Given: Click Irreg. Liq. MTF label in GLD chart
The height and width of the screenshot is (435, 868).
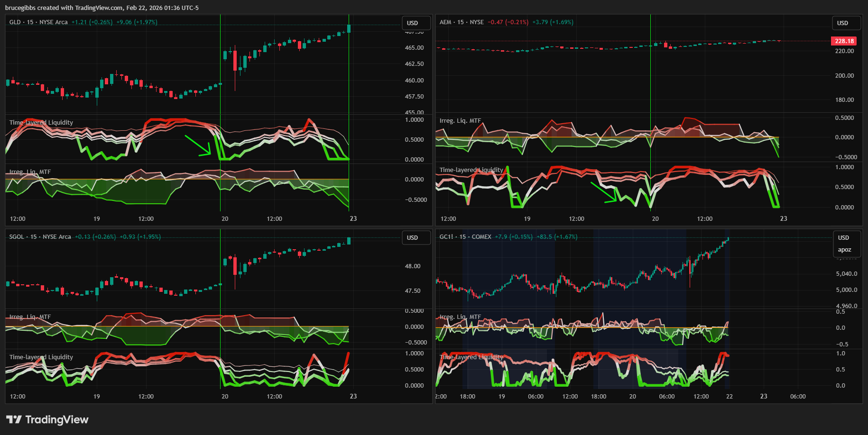Looking at the screenshot, I should 30,172.
